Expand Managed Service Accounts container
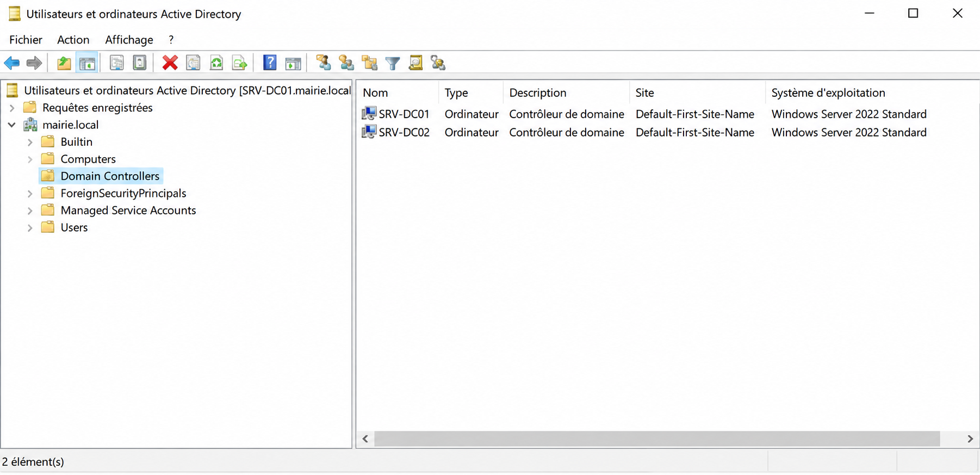This screenshot has width=980, height=475. pyautogui.click(x=30, y=210)
